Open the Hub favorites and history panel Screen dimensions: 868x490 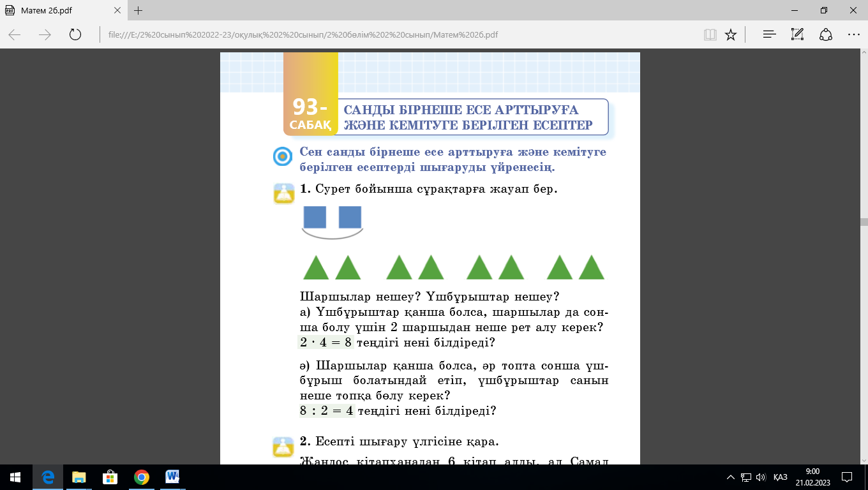[x=770, y=34]
